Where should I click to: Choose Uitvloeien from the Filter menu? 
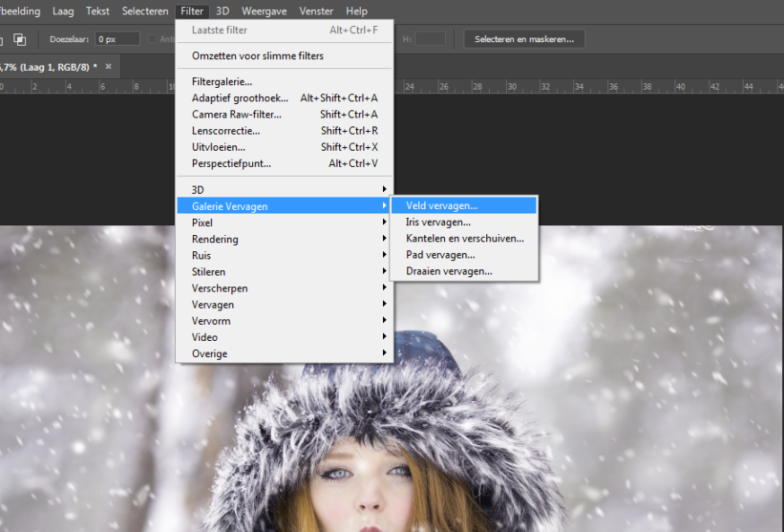(218, 147)
